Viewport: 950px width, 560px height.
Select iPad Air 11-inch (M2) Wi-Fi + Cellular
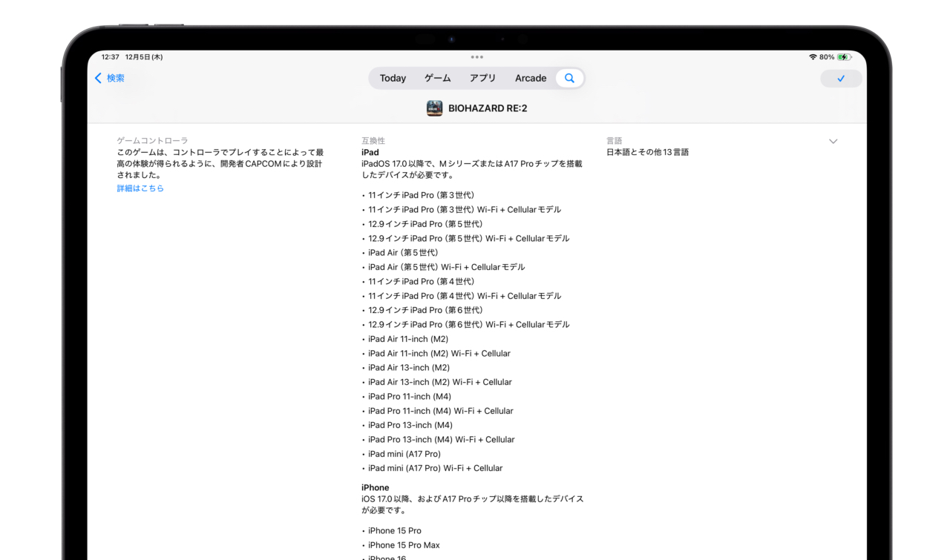pyautogui.click(x=439, y=353)
